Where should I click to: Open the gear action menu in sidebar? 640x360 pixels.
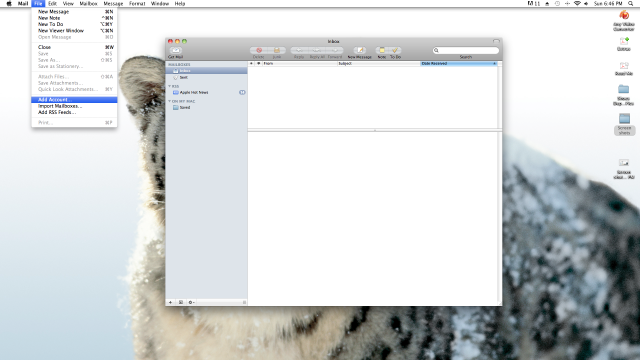(191, 302)
